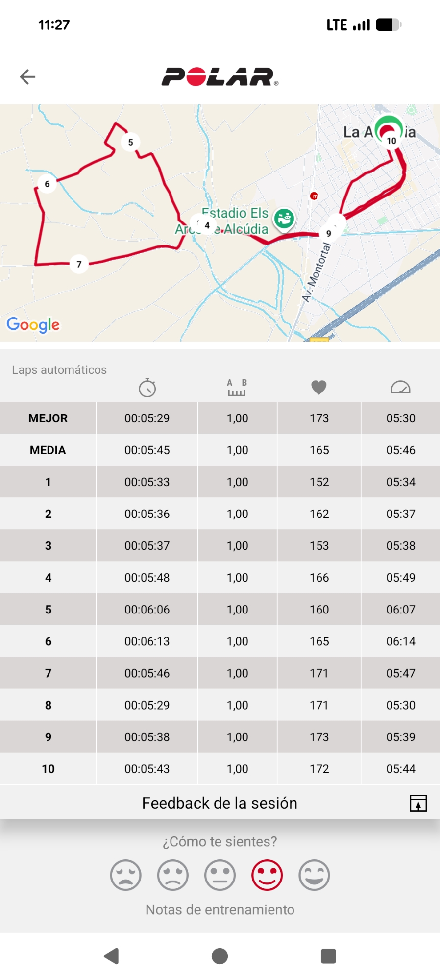The width and height of the screenshot is (440, 980).
Task: Select the grinning face mood
Action: [x=314, y=875]
